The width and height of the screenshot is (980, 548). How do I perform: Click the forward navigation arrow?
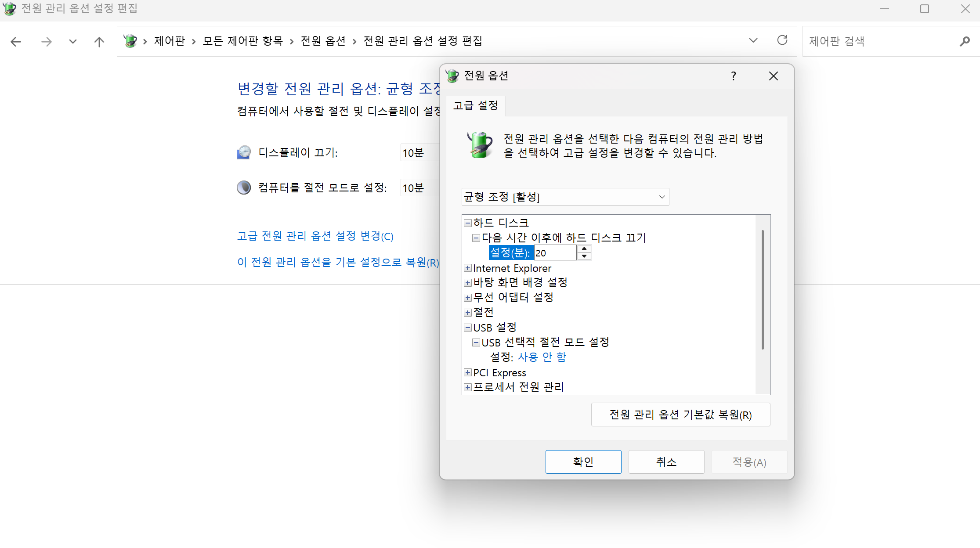tap(46, 42)
